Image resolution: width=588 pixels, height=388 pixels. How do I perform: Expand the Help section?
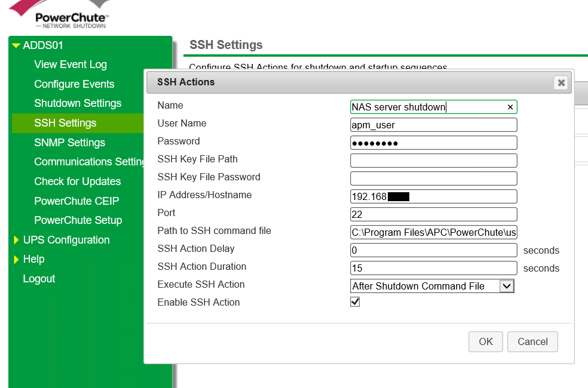pos(16,259)
